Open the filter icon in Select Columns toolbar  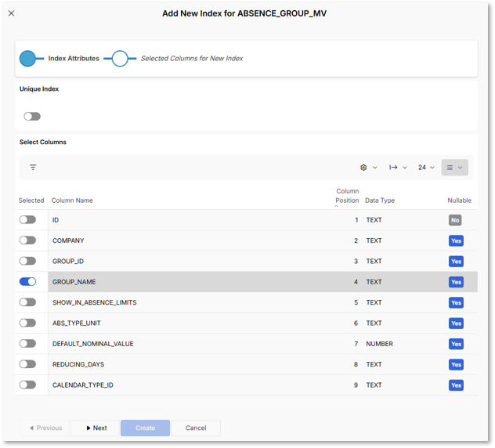(x=33, y=168)
